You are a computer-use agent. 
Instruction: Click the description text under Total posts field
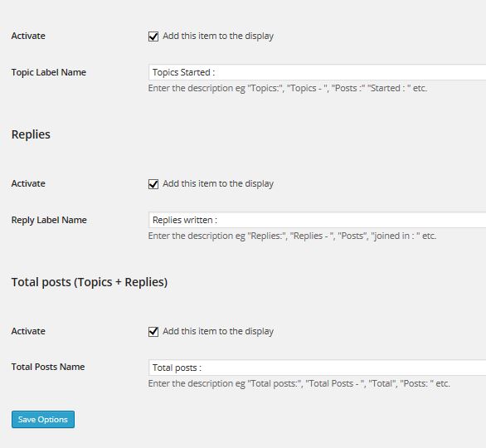click(299, 383)
